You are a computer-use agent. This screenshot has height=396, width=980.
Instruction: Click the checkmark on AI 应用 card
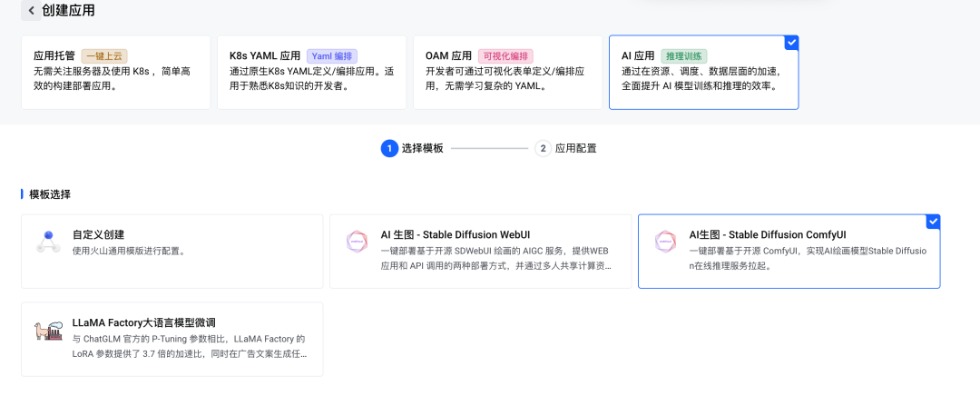pos(791,43)
